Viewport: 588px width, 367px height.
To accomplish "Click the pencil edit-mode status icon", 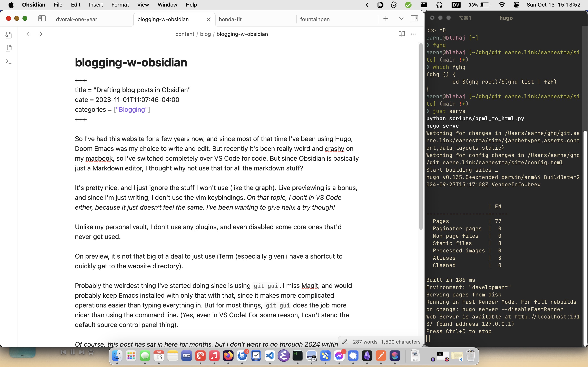I will click(x=345, y=342).
